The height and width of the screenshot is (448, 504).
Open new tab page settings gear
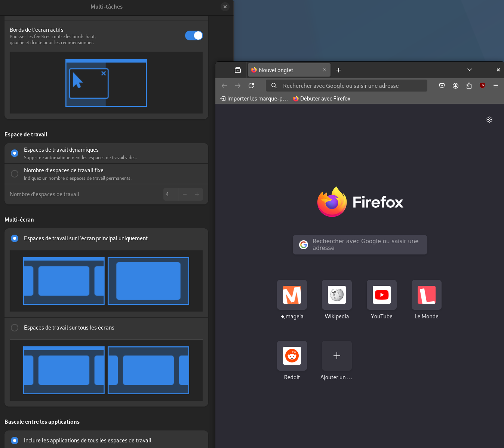489,120
